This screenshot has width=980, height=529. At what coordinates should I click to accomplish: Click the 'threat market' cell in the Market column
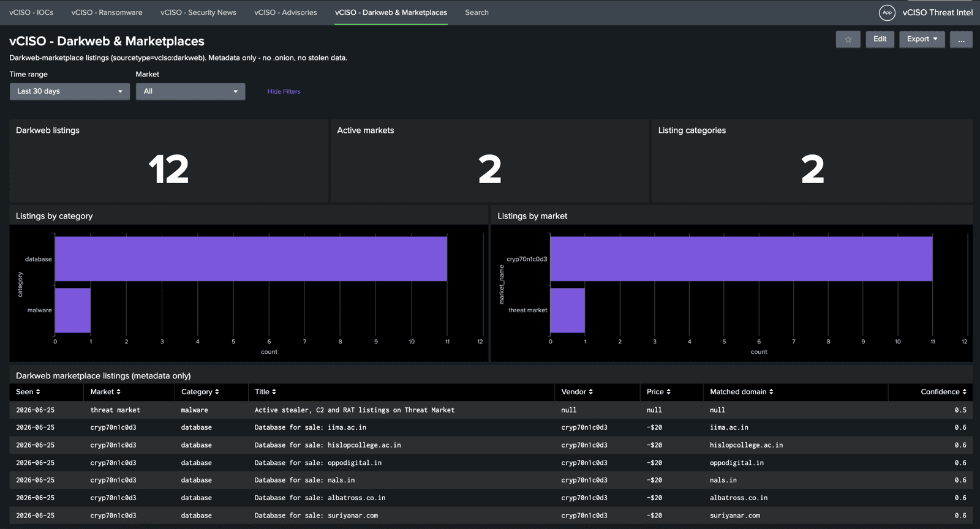click(115, 410)
